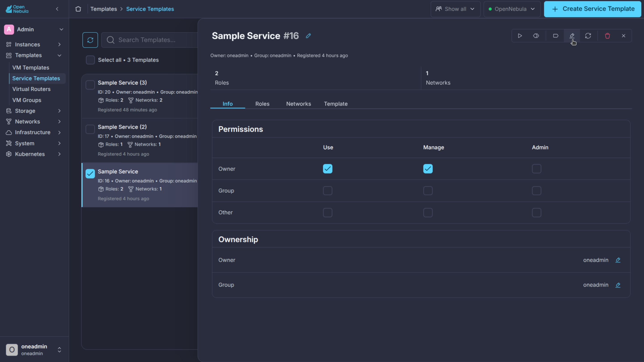Open the oneadmin user menu arrows
644x362 pixels.
(59, 350)
